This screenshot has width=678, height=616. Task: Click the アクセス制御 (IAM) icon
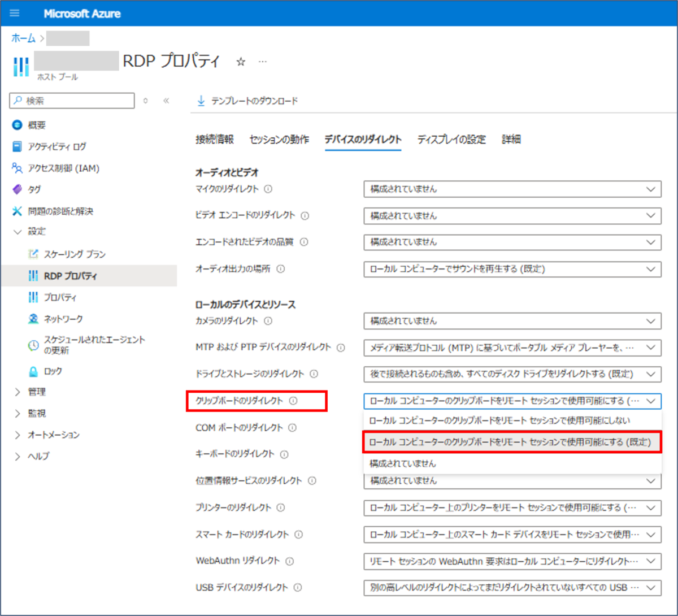pyautogui.click(x=17, y=168)
